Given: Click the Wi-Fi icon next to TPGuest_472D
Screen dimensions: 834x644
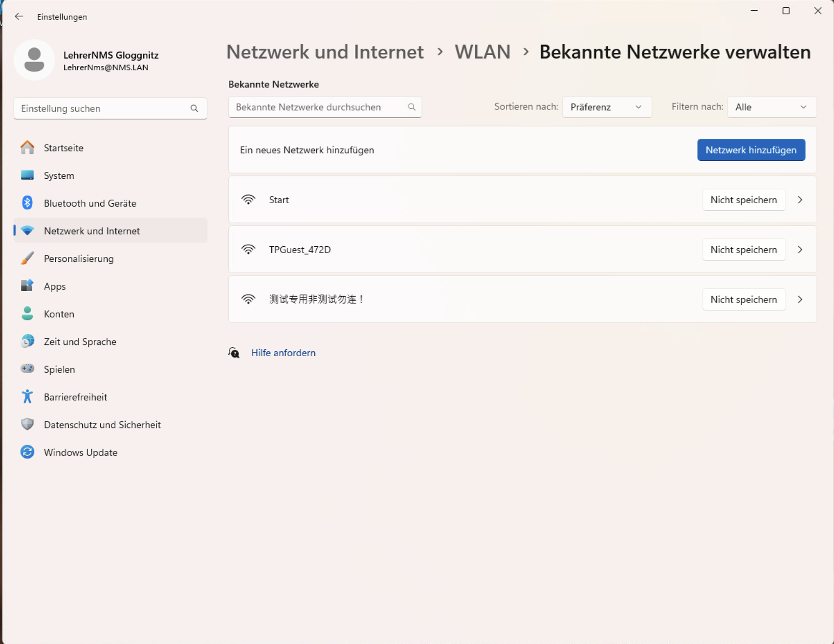Looking at the screenshot, I should [249, 249].
